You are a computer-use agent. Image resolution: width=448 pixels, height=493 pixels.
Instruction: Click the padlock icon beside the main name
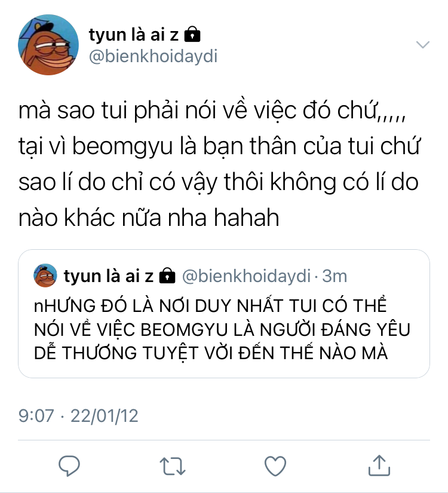point(192,34)
